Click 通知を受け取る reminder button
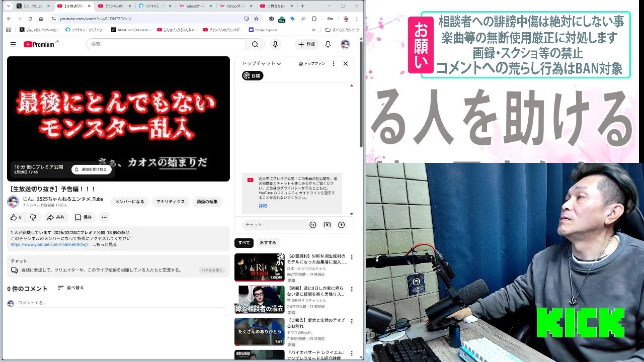Viewport: 644px width, 362px height. (91, 169)
